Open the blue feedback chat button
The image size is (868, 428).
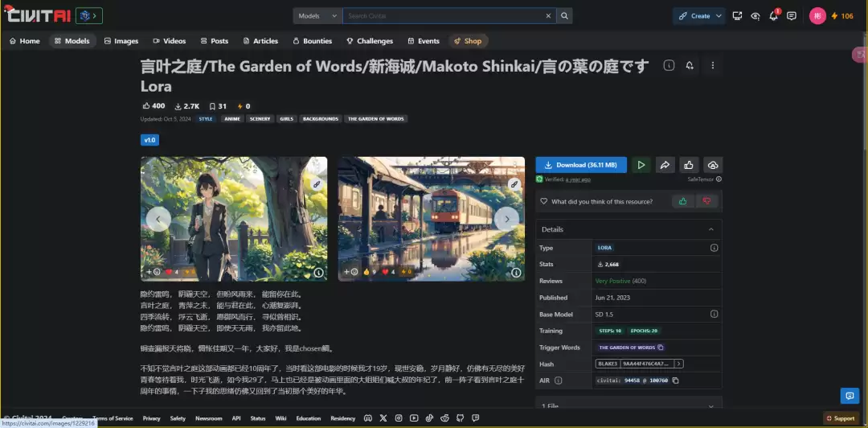click(850, 395)
